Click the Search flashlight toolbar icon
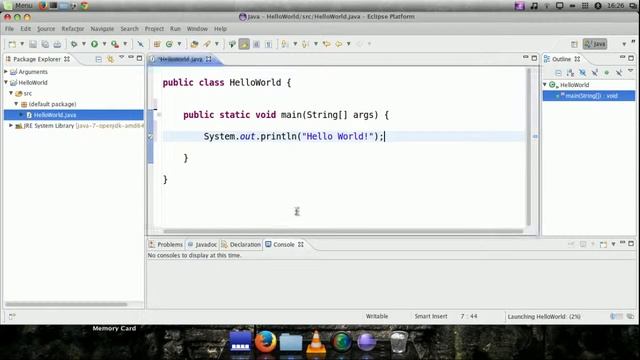640x360 pixels. click(207, 44)
